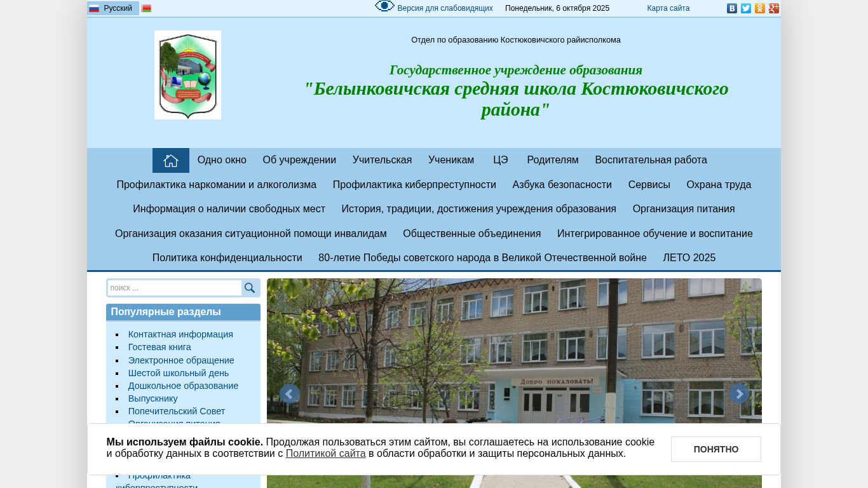Open the Родителям menu item
Viewport: 868px width, 488px height.
point(553,160)
